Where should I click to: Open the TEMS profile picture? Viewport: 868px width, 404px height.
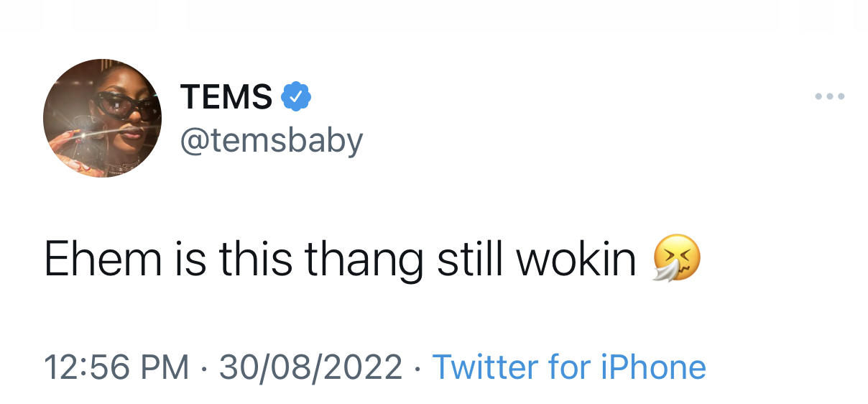point(102,118)
